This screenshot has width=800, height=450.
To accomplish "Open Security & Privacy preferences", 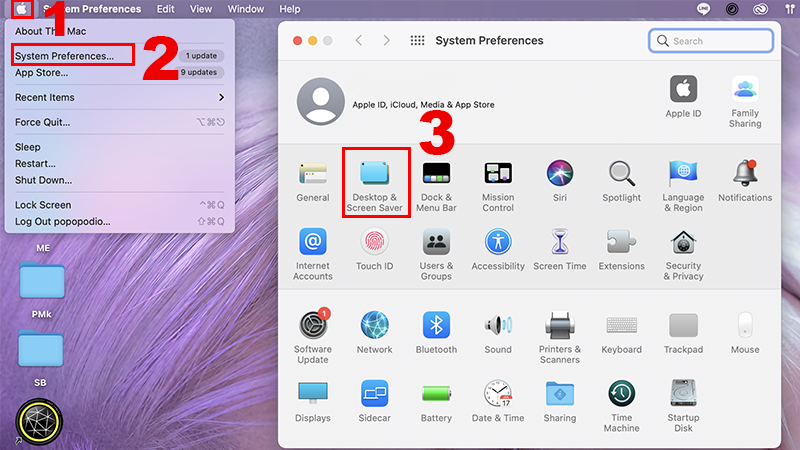I will click(683, 255).
